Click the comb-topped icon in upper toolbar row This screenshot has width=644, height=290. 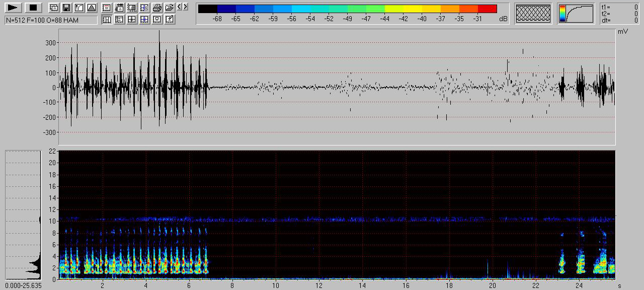pyautogui.click(x=119, y=8)
